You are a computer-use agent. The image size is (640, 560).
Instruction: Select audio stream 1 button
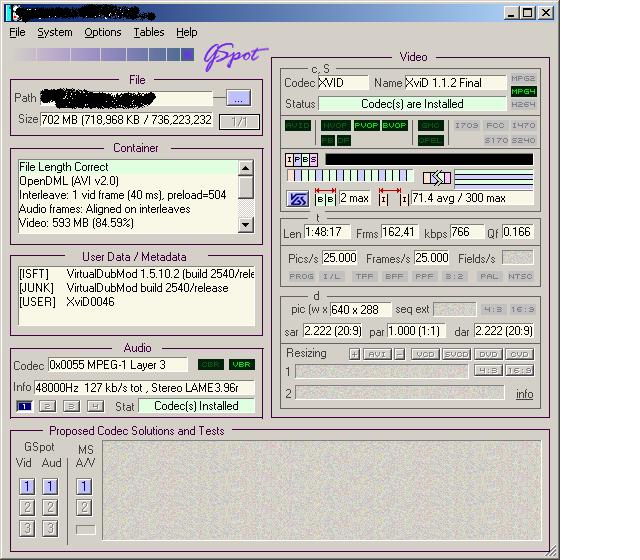click(24, 406)
